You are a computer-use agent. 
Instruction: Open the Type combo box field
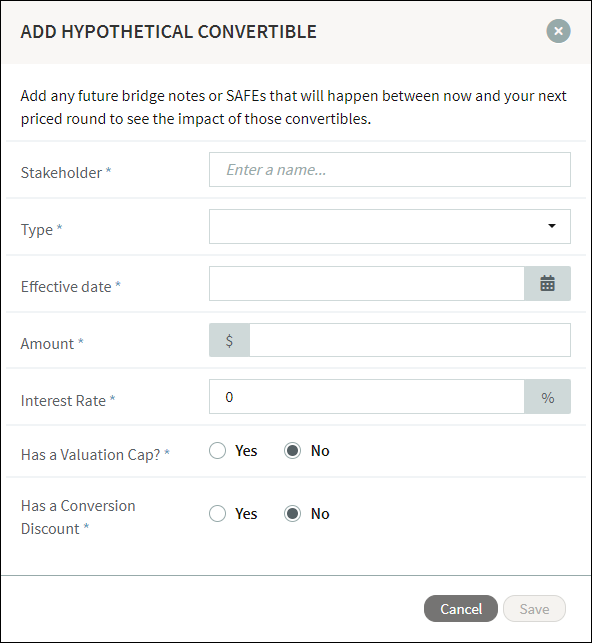[389, 226]
